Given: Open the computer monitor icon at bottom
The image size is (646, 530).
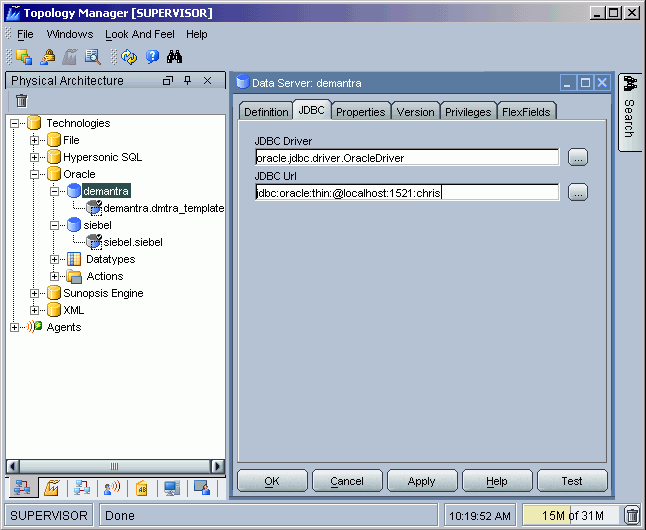Looking at the screenshot, I should pos(172,488).
